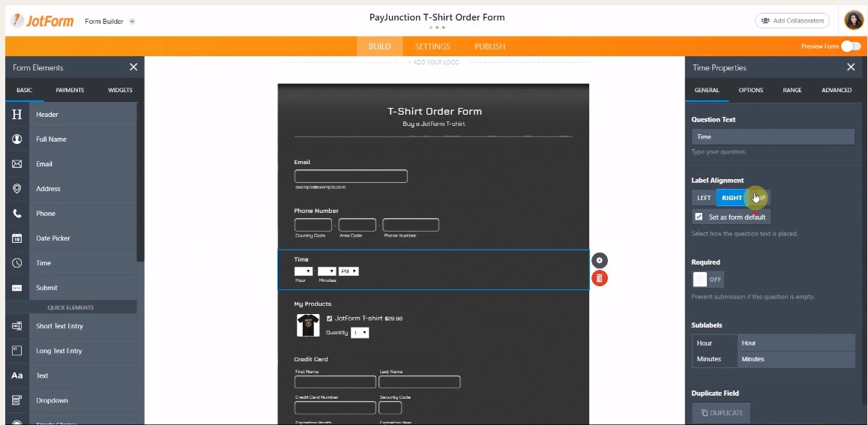This screenshot has height=425, width=868.
Task: Open the Form Builder dropdown arrow
Action: tap(133, 22)
